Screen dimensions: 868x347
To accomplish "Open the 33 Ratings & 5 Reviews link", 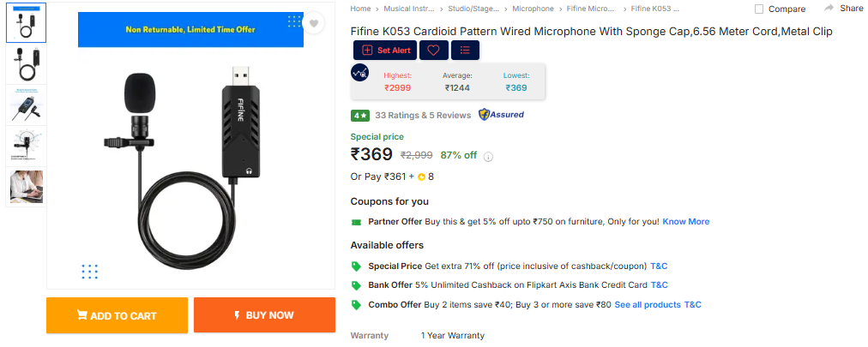I will (x=423, y=115).
